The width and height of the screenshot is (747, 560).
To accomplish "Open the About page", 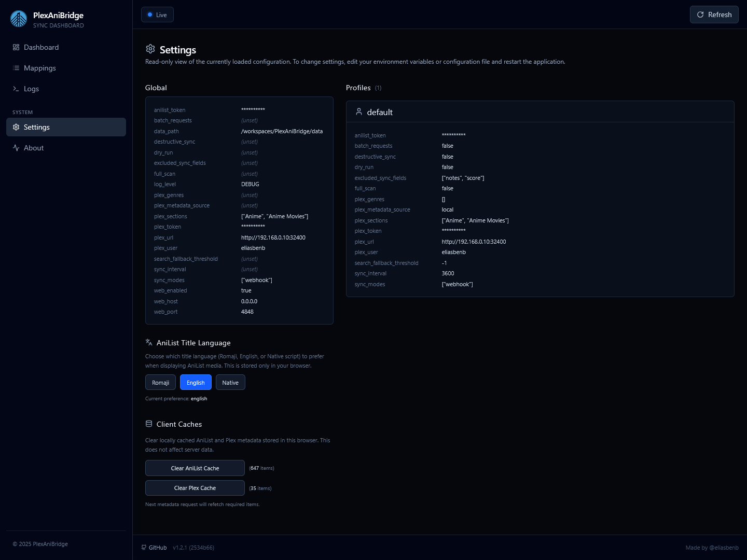I will point(66,148).
